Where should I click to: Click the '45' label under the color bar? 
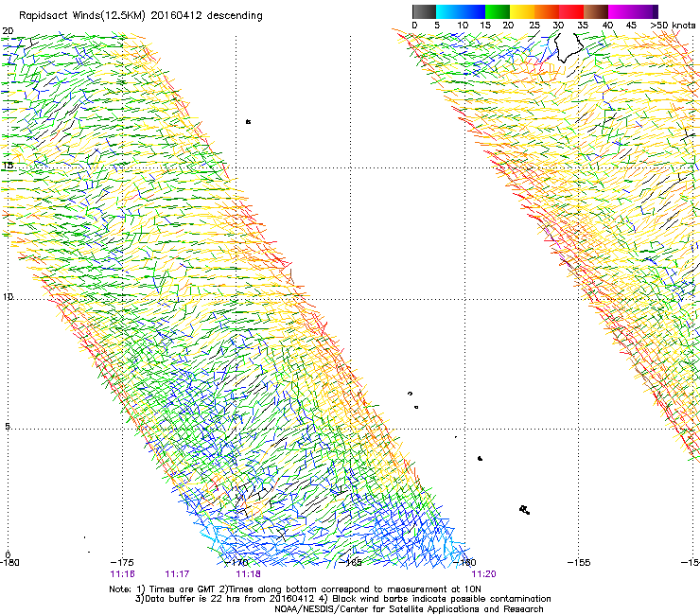tap(631, 26)
